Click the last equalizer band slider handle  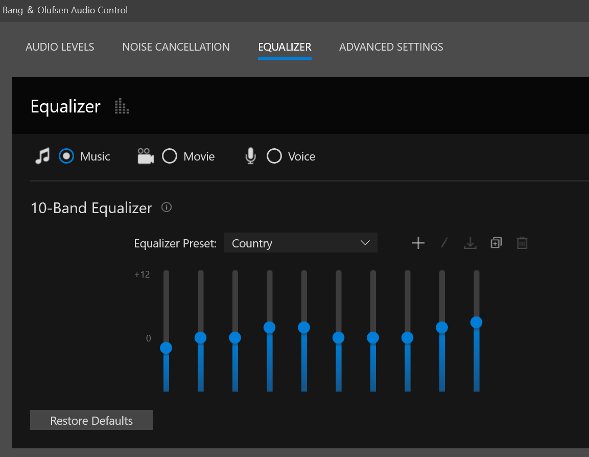pyautogui.click(x=476, y=322)
